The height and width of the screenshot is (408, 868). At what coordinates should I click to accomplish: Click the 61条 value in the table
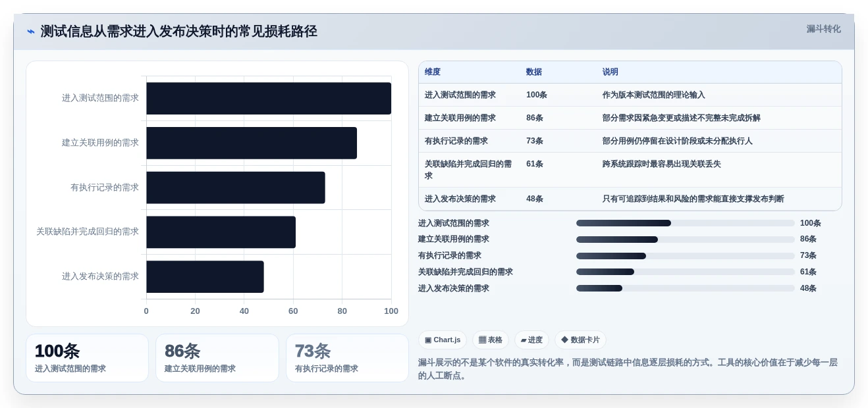[x=535, y=164]
